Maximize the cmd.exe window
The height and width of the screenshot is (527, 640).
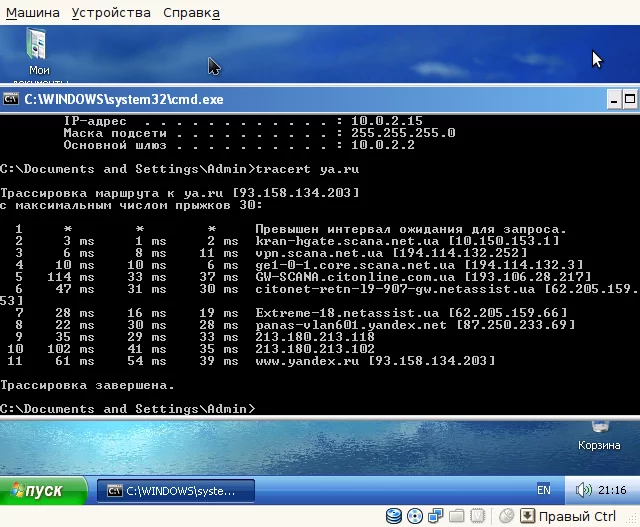[x=630, y=100]
